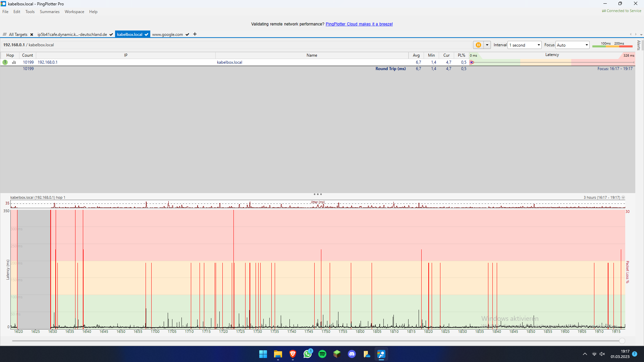Open WhatsApp from the taskbar
Screen dimensions: 644x362
tap(308, 354)
